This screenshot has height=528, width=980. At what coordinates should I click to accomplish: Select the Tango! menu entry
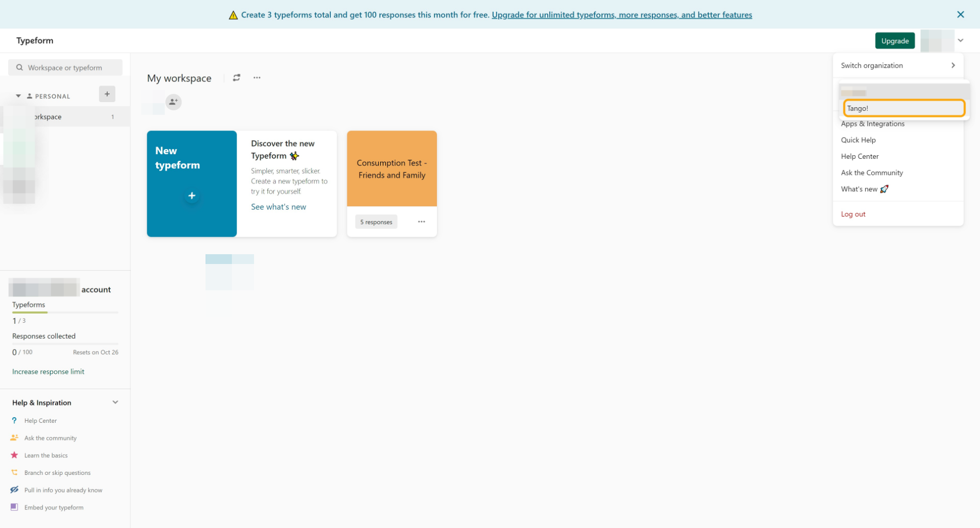tap(904, 108)
